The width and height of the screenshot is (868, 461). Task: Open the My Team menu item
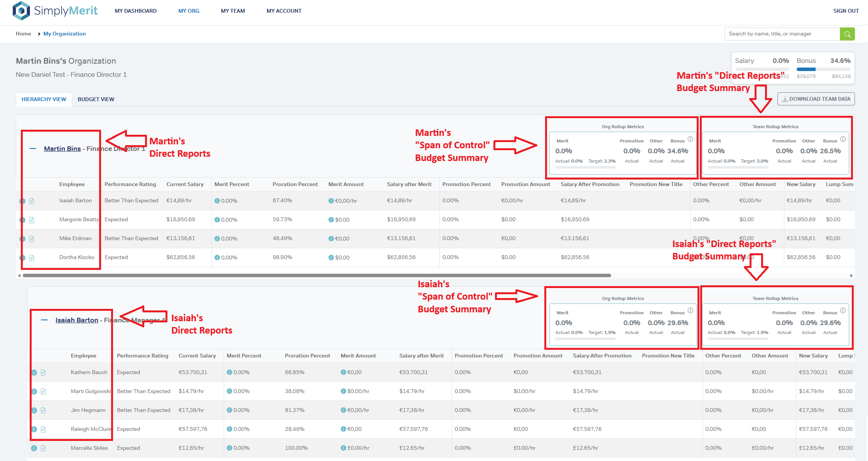(x=233, y=11)
